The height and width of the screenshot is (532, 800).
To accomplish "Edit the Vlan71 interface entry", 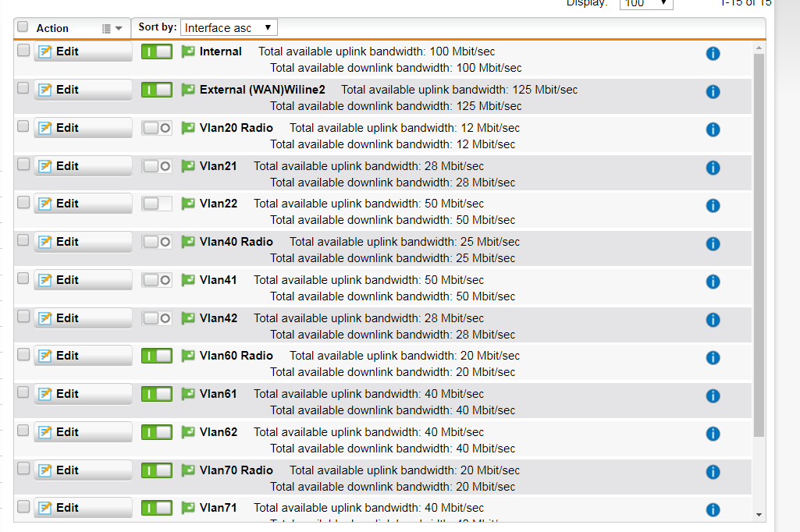I will [x=84, y=508].
